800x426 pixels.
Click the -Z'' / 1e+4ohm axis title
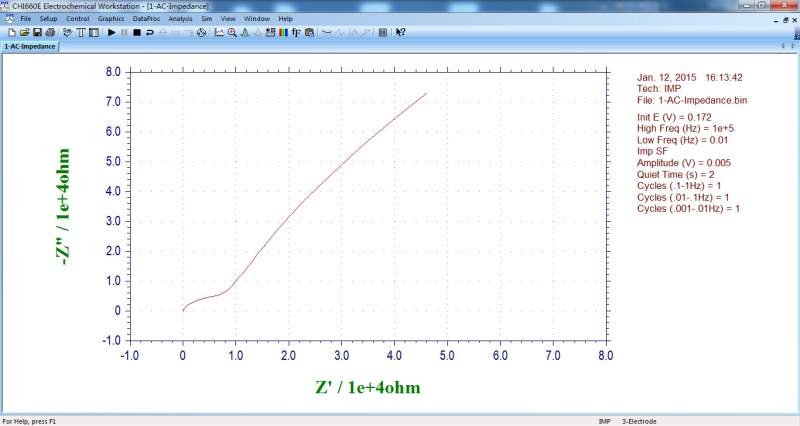tap(64, 207)
